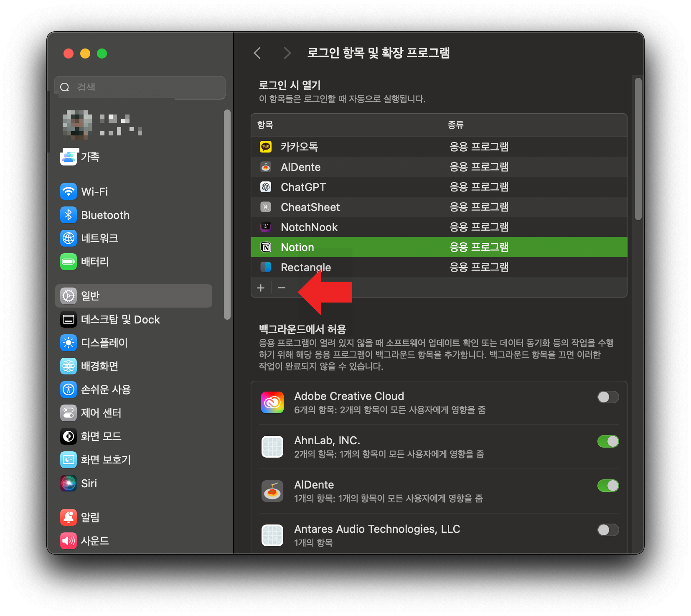Select the CheatSheet row name text
Screen dimensions: 691x616
pyautogui.click(x=310, y=207)
